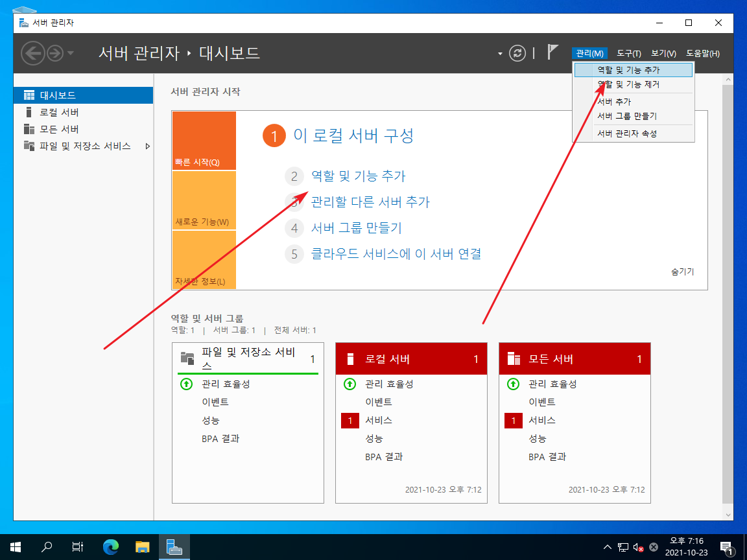Click BPA 결과 in 로컬 서버 tile

click(384, 457)
